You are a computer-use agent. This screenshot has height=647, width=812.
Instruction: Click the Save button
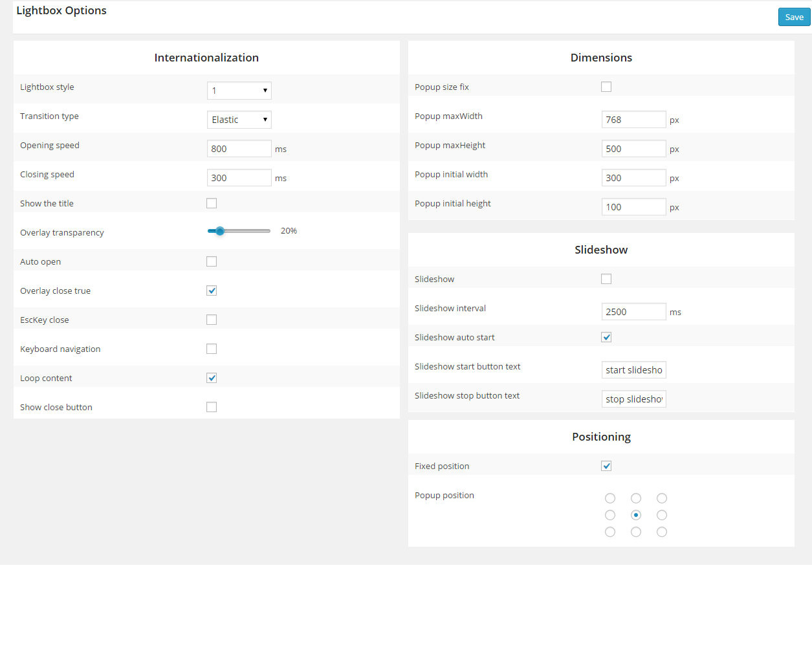794,17
